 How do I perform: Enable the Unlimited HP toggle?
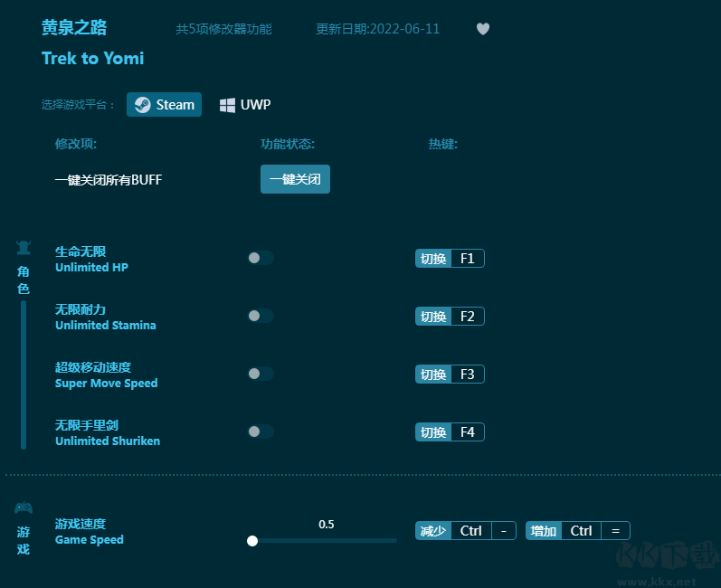point(261,258)
